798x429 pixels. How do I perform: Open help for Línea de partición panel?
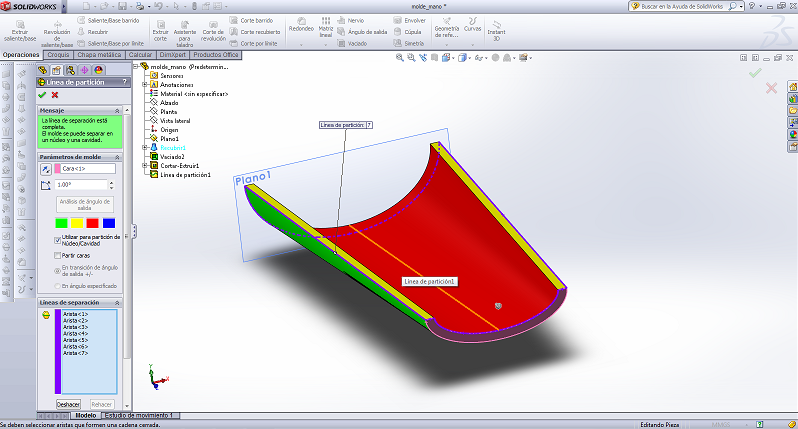(x=124, y=82)
